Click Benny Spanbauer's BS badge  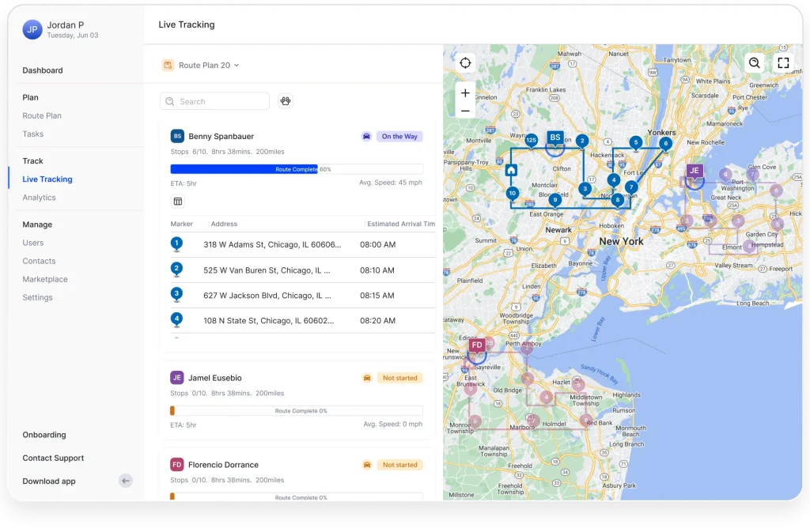coord(177,136)
